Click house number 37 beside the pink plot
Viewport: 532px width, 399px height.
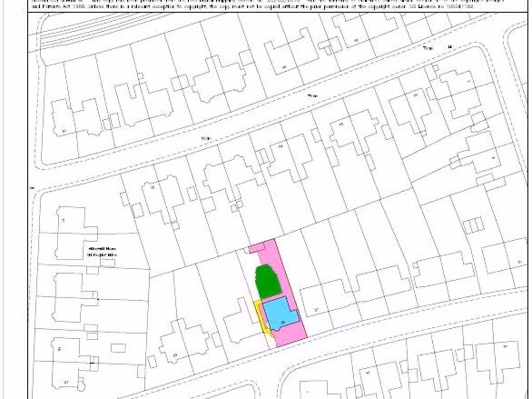316,310
